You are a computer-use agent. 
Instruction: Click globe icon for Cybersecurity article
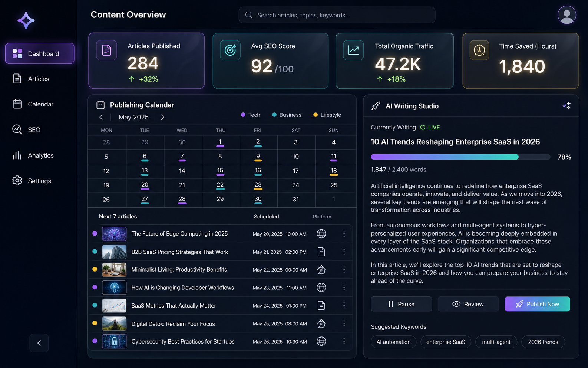point(321,341)
